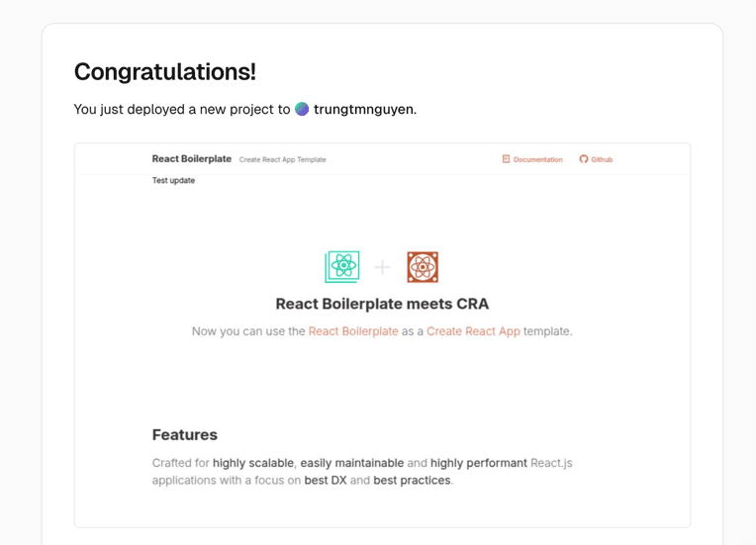Click the trungtmnguyen account name

click(x=364, y=110)
